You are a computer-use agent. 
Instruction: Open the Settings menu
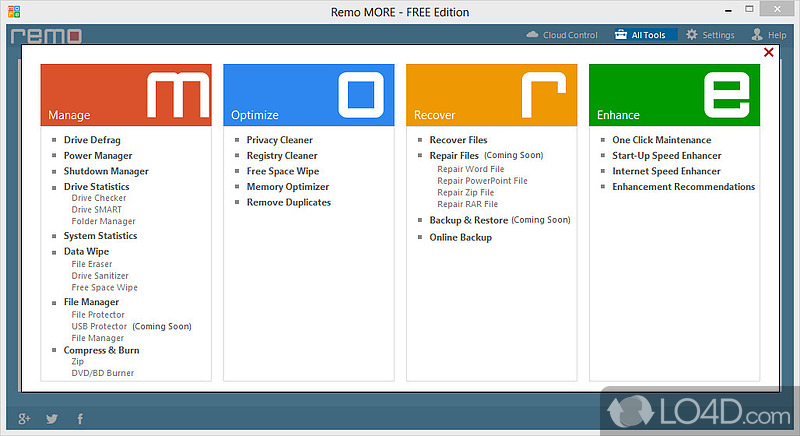tap(709, 35)
